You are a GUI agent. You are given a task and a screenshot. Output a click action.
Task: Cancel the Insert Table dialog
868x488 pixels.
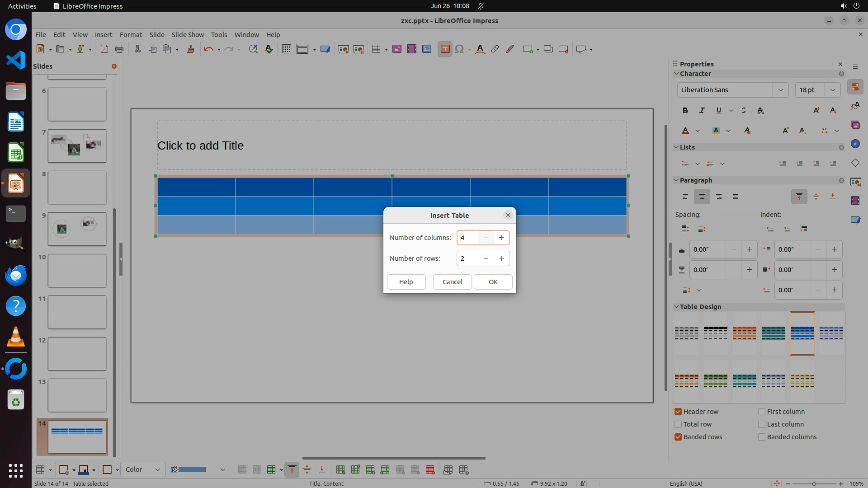click(452, 282)
